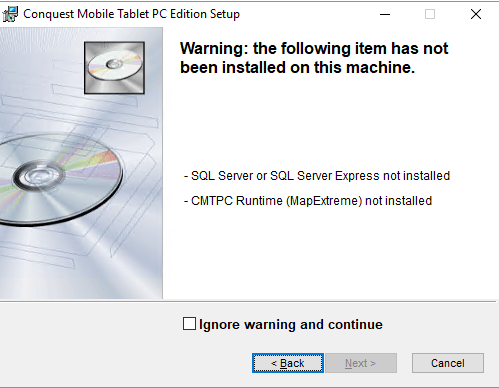Click the word MapExtreme in the warning list

(324, 201)
